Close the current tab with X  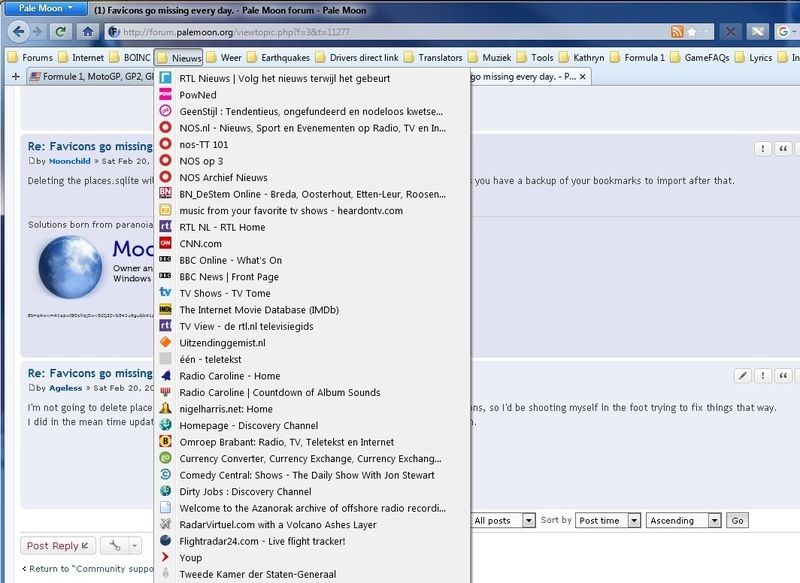tap(583, 77)
